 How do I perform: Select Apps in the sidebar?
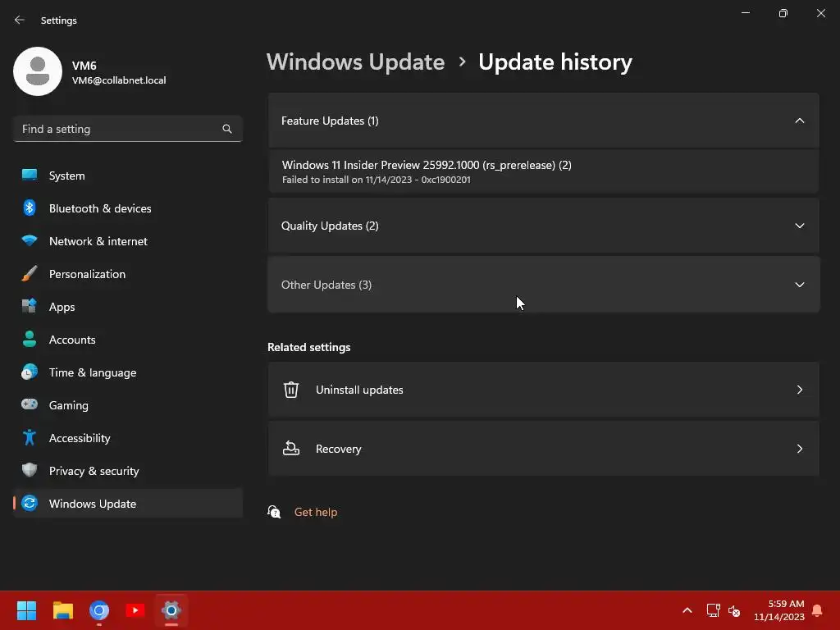(127, 307)
